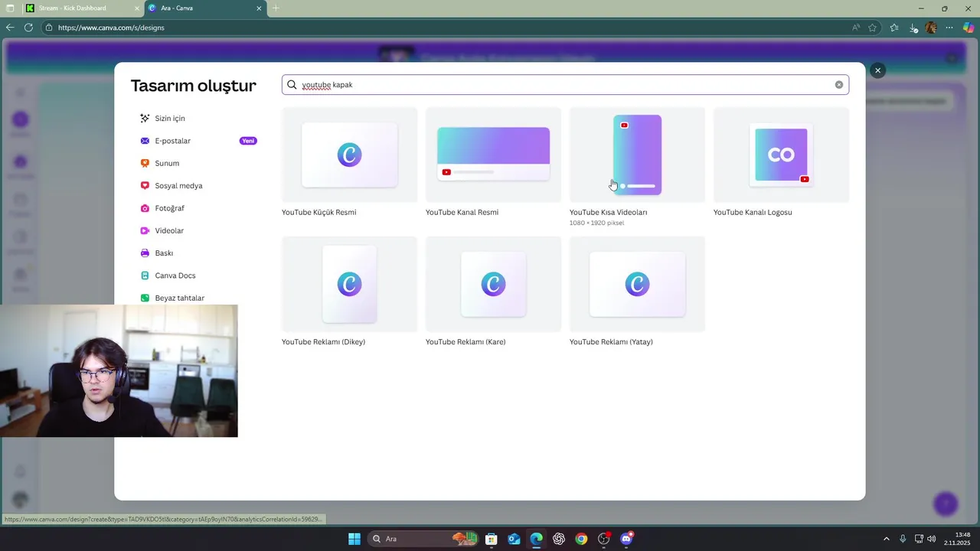Clear the youtube kapak search text
This screenshot has height=551, width=980.
[x=839, y=85]
